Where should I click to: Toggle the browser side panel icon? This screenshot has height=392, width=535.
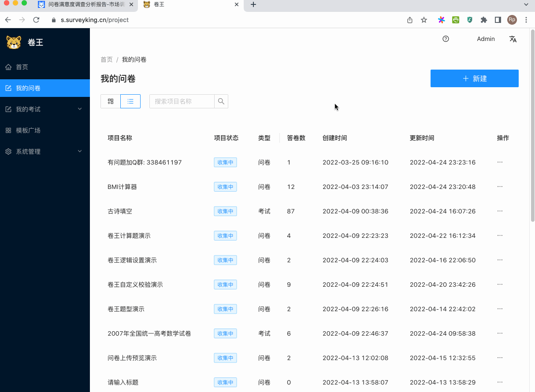click(x=498, y=20)
